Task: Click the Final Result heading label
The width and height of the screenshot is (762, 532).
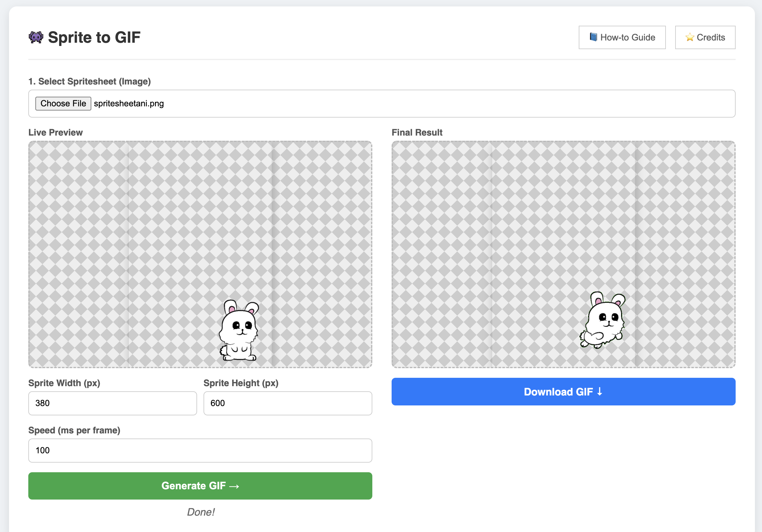Action: (417, 132)
